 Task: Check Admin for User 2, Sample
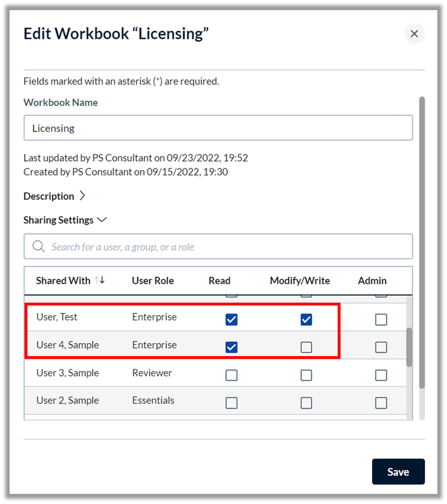tap(381, 403)
